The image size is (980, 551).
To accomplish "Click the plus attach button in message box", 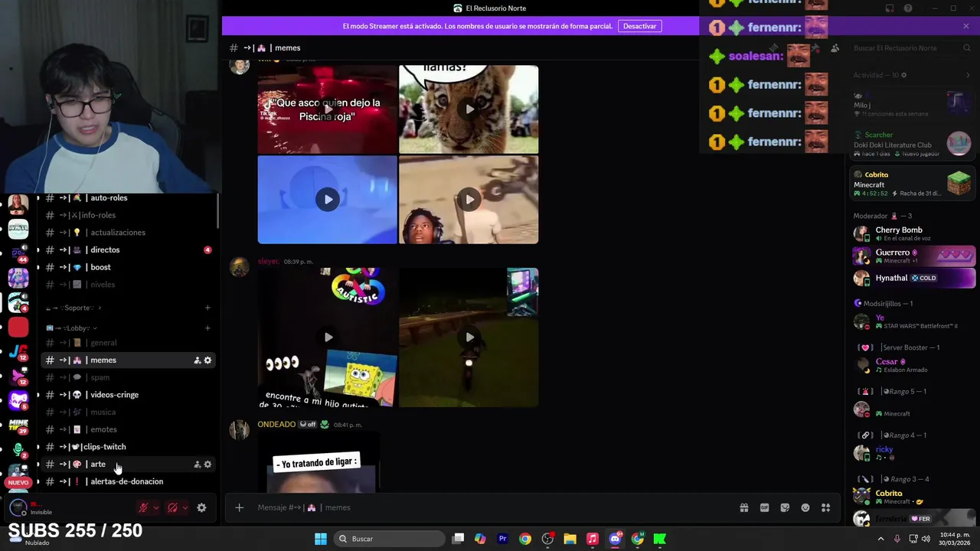I will [239, 507].
